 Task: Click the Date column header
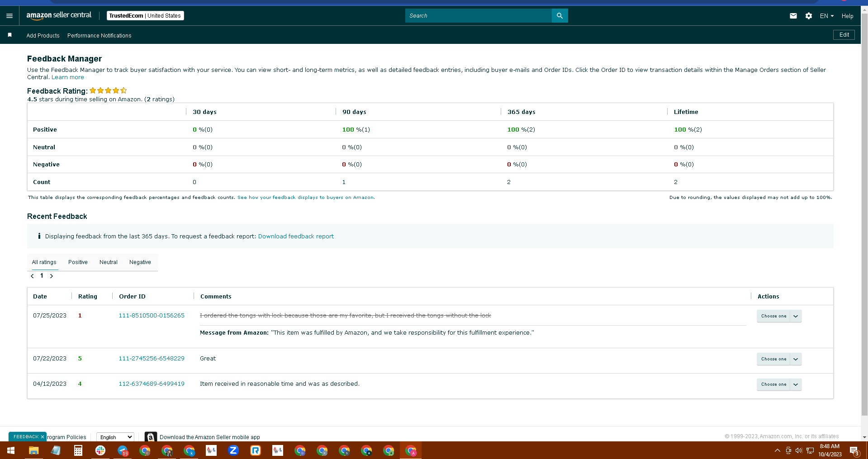[40, 297]
